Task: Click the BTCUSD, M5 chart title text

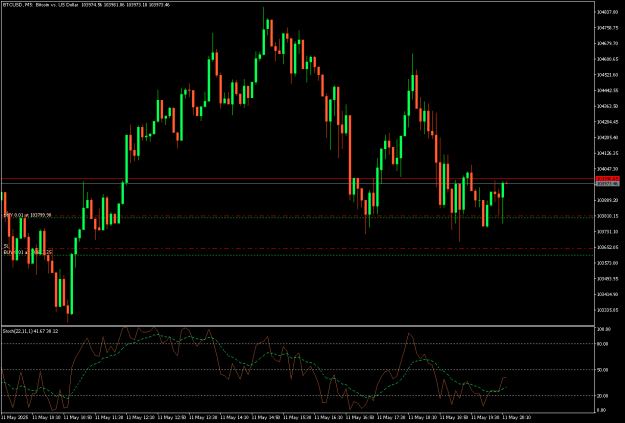Action: tap(86, 5)
